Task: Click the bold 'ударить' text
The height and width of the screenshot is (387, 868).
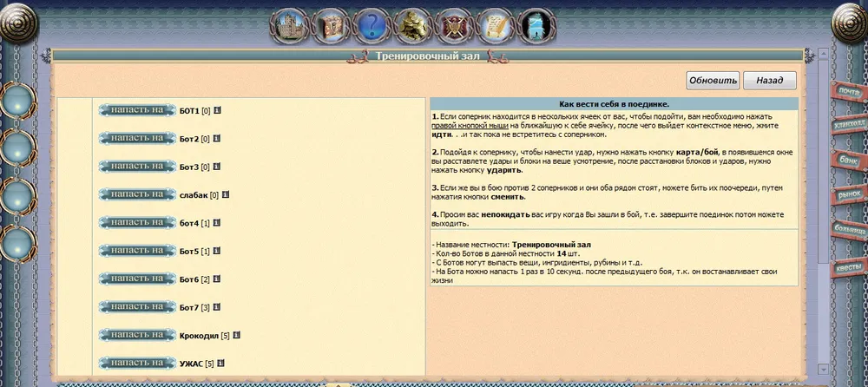Action: [x=504, y=170]
